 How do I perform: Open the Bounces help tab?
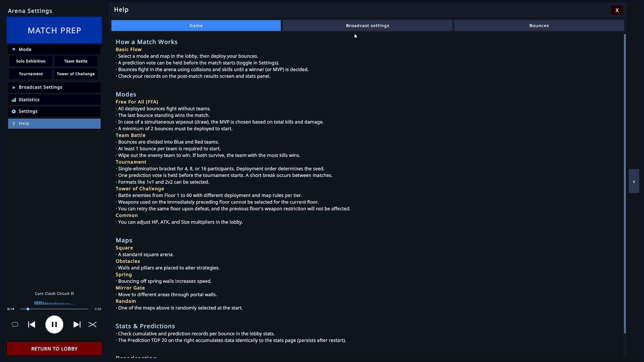pos(539,25)
